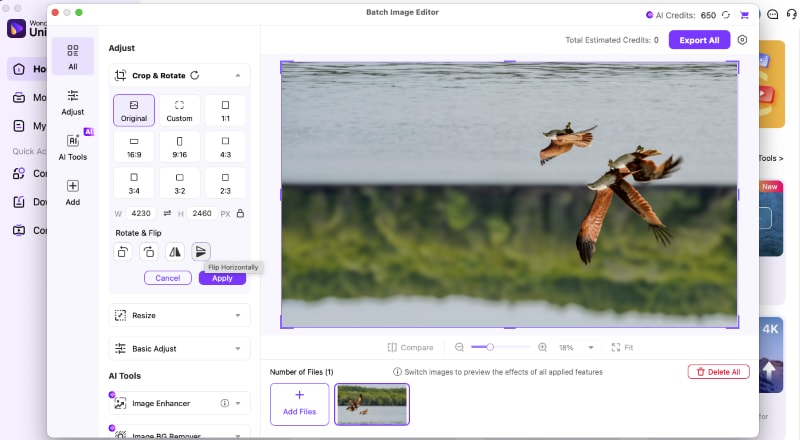Viewport: 800px width, 440px height.
Task: Collapse the Crop & Rotate panel
Action: click(x=238, y=76)
